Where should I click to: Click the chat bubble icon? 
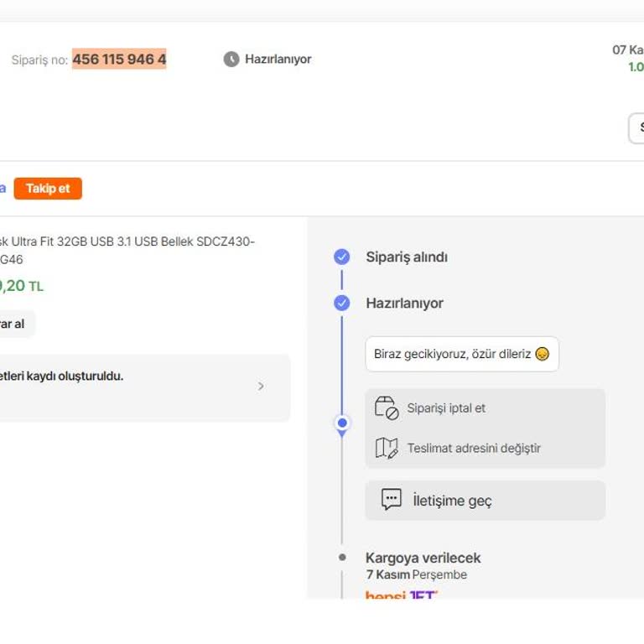392,499
